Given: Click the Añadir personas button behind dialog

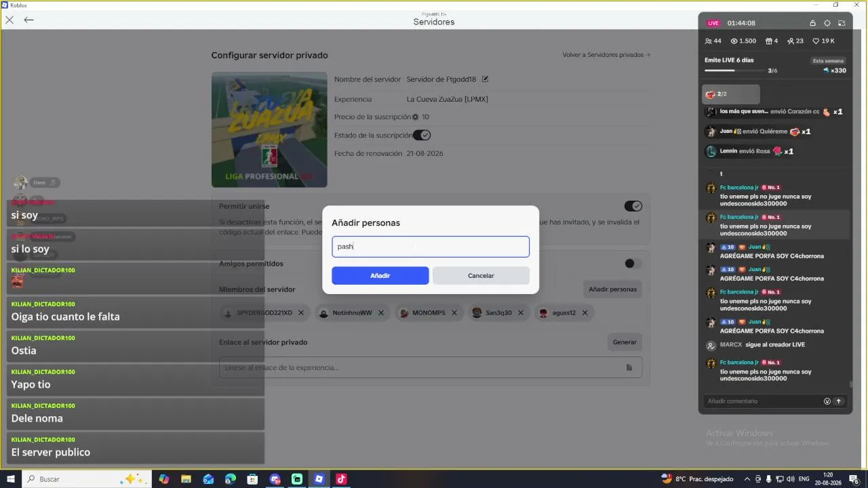Looking at the screenshot, I should pyautogui.click(x=612, y=289).
